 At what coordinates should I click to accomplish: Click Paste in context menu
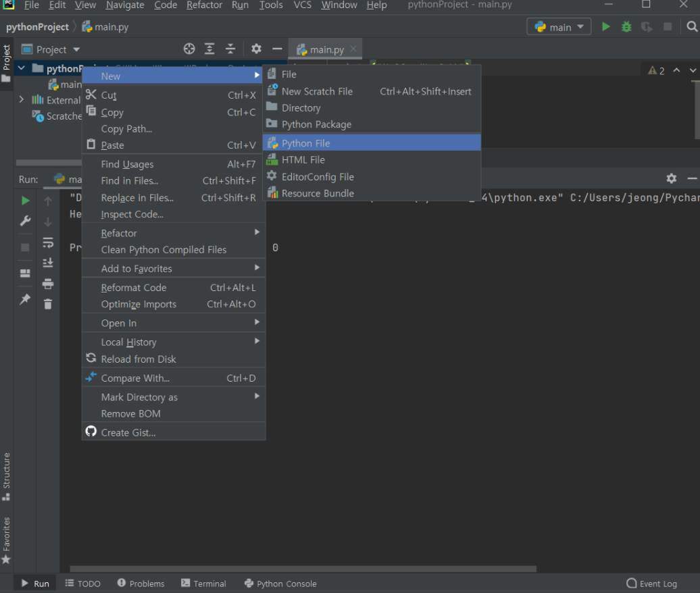(x=174, y=145)
